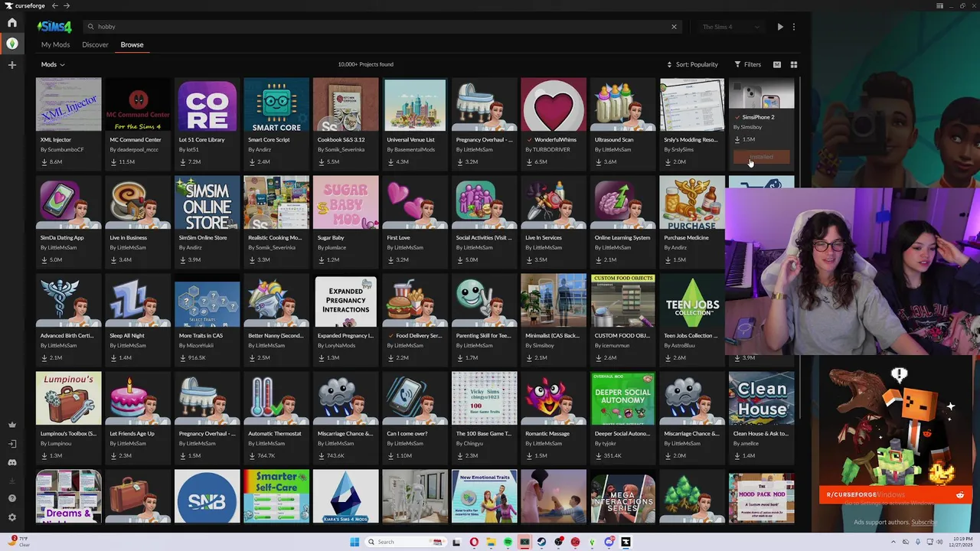The height and width of the screenshot is (551, 980).
Task: Focus the hobby search field
Action: pyautogui.click(x=381, y=27)
